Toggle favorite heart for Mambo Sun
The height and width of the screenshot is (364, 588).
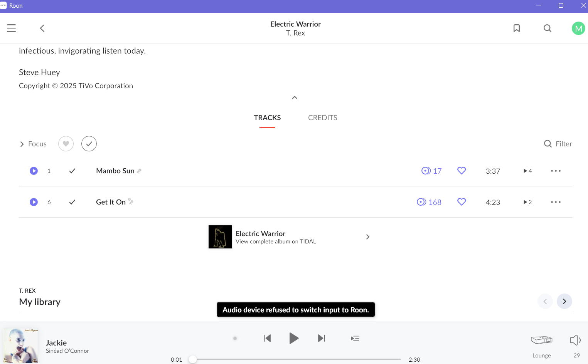pos(462,171)
